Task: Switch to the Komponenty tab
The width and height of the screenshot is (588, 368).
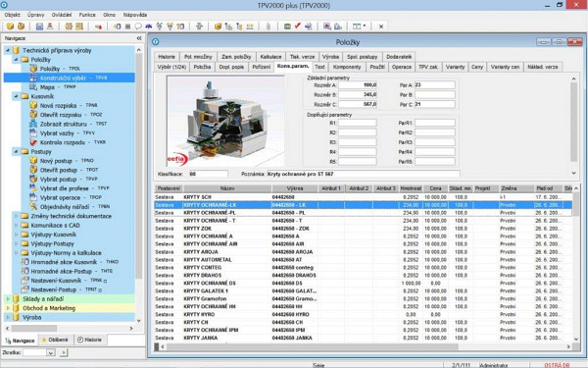Action: pyautogui.click(x=347, y=67)
